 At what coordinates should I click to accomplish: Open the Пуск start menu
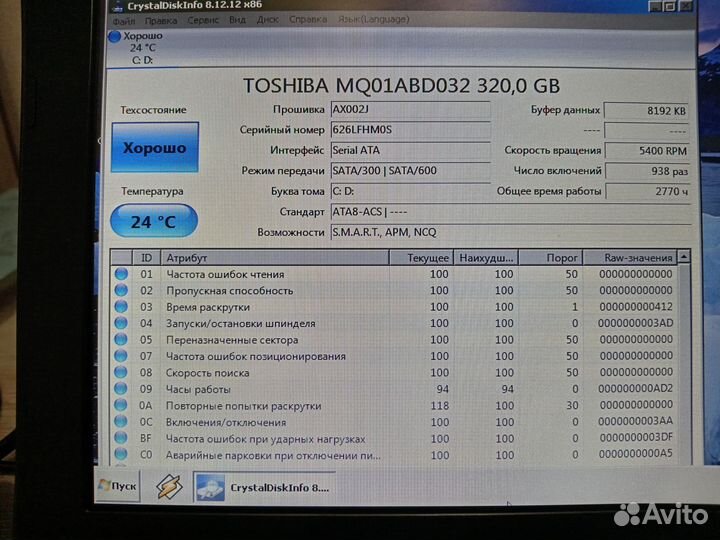click(118, 486)
